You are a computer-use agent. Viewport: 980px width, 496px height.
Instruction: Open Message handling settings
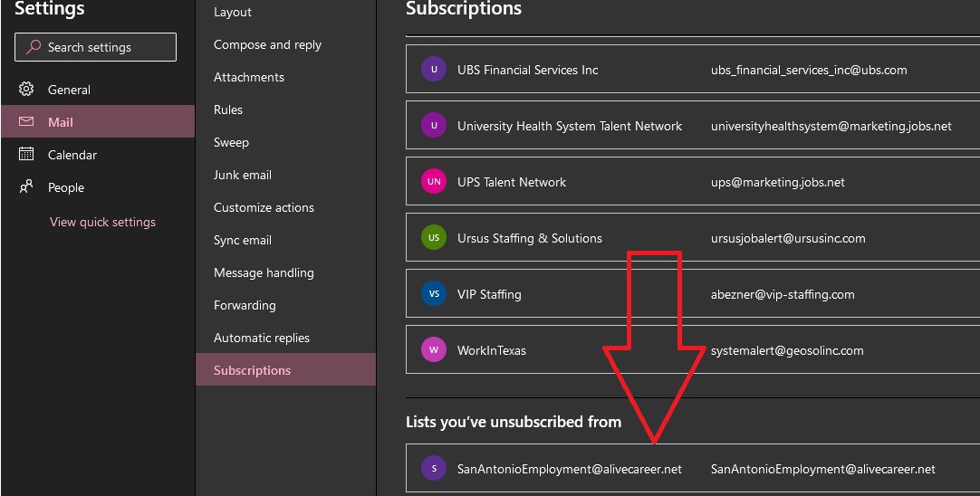coord(264,272)
